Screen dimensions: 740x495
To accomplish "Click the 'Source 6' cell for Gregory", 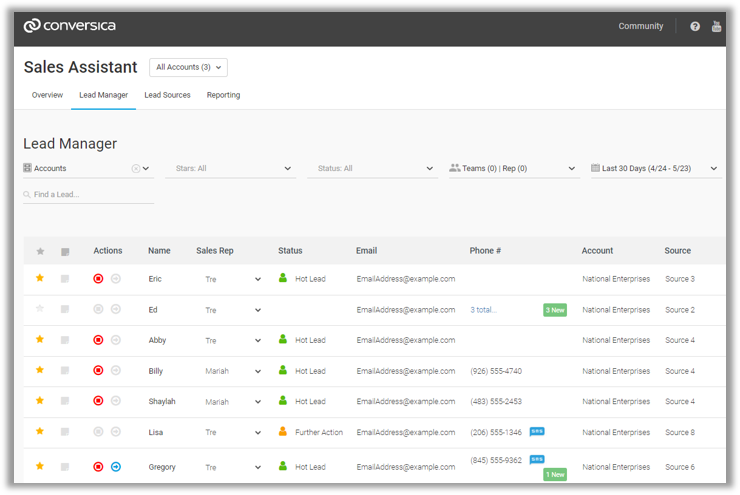I will coord(680,467).
